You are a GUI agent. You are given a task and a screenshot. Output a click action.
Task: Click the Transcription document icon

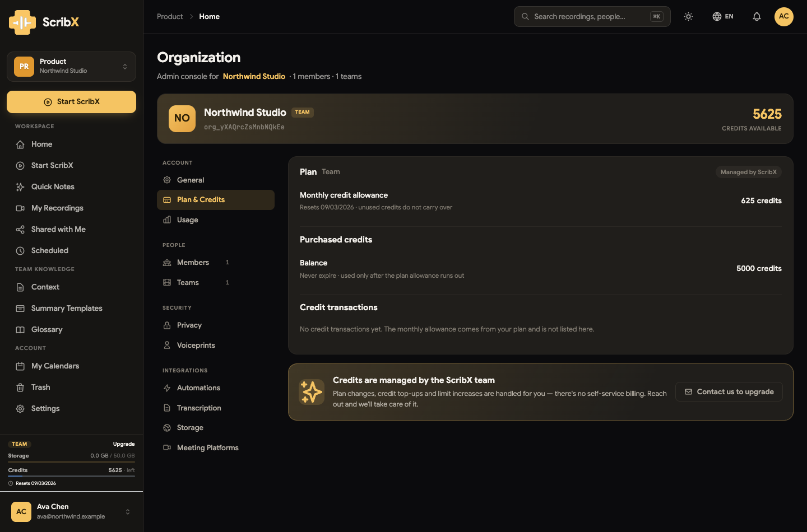[167, 408]
